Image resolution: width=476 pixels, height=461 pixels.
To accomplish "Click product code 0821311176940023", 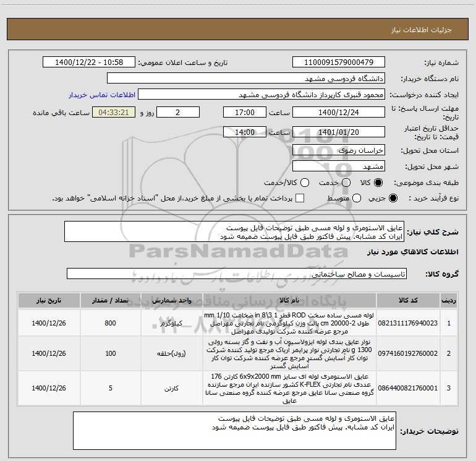I will point(408,323).
